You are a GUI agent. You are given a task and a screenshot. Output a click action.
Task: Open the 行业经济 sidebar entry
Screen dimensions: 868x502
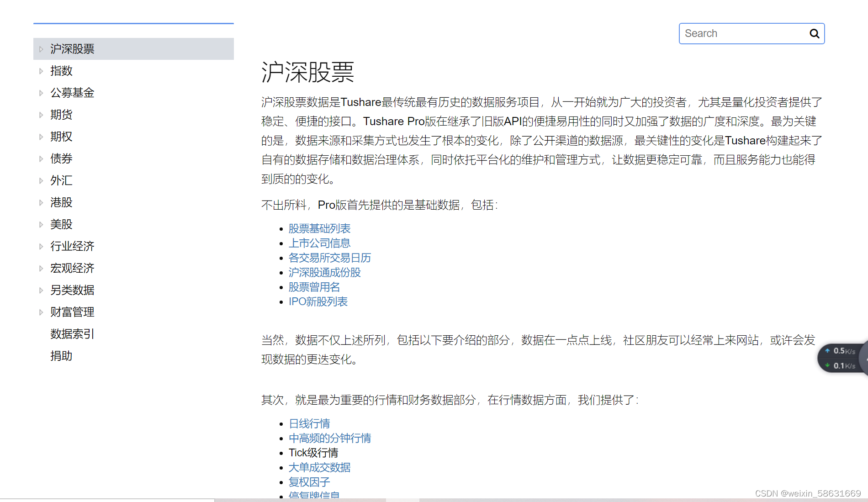[72, 246]
